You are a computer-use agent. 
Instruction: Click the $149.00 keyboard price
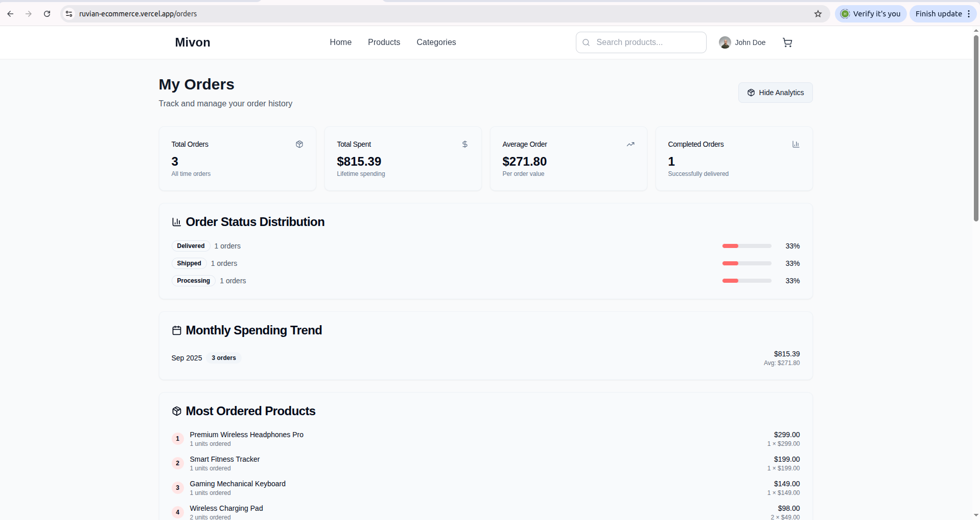[x=787, y=484]
